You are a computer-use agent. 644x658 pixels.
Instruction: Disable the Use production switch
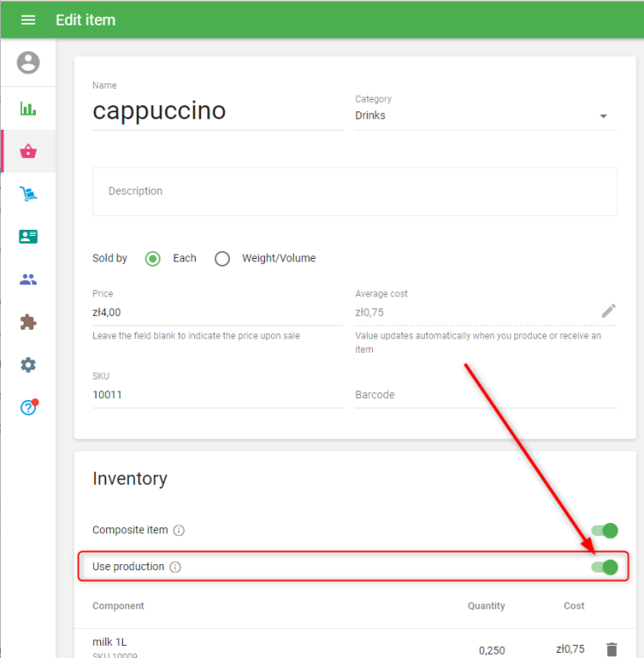(x=605, y=567)
